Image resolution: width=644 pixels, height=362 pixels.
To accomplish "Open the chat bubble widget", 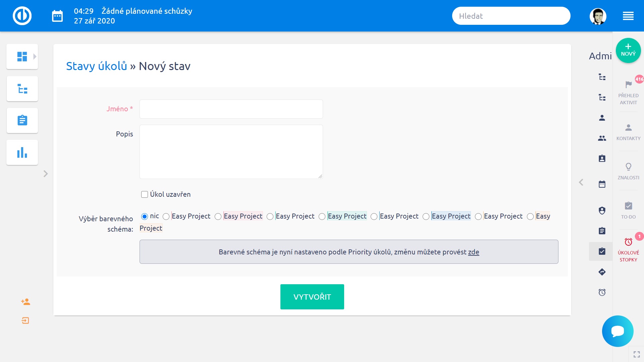I will [x=618, y=331].
